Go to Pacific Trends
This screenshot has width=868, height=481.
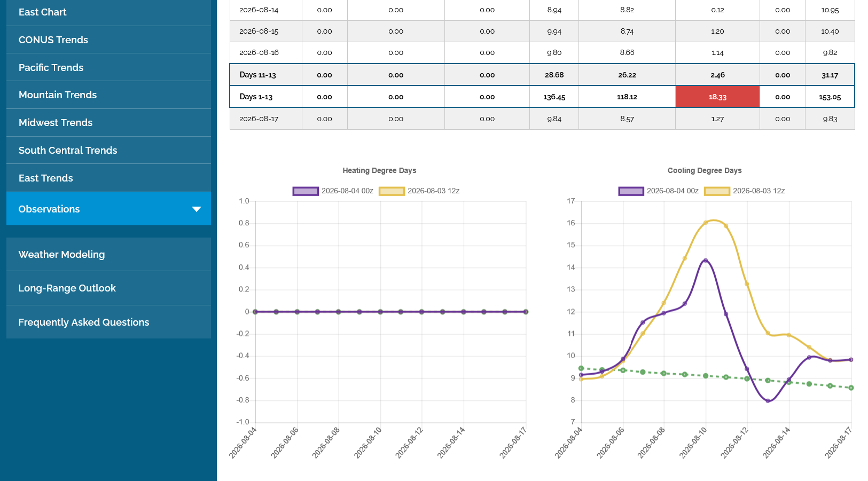click(108, 68)
